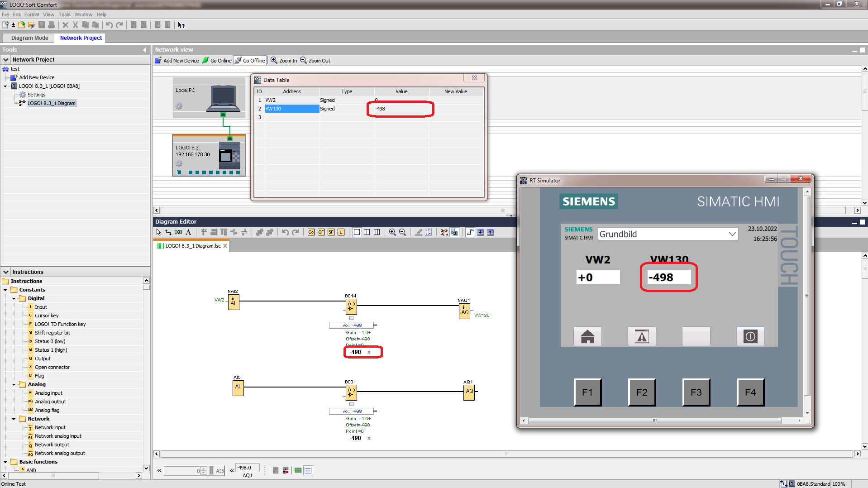Screen dimensions: 868x488
Task: Click the AI5 analog input slider
Action: (x=211, y=471)
